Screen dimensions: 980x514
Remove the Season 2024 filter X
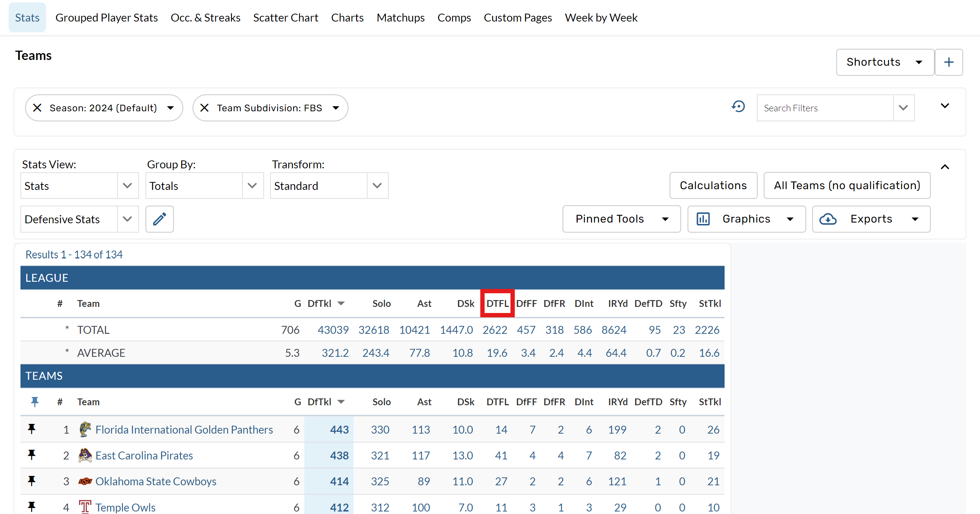tap(37, 108)
